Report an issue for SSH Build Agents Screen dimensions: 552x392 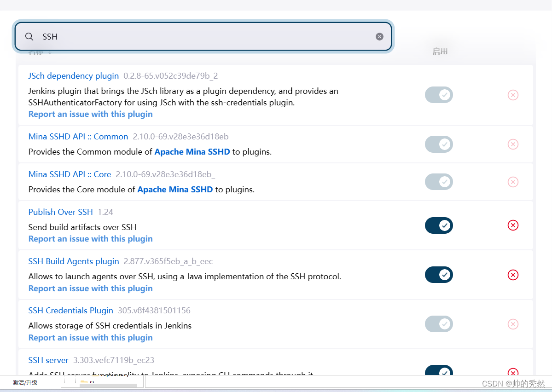[91, 288]
